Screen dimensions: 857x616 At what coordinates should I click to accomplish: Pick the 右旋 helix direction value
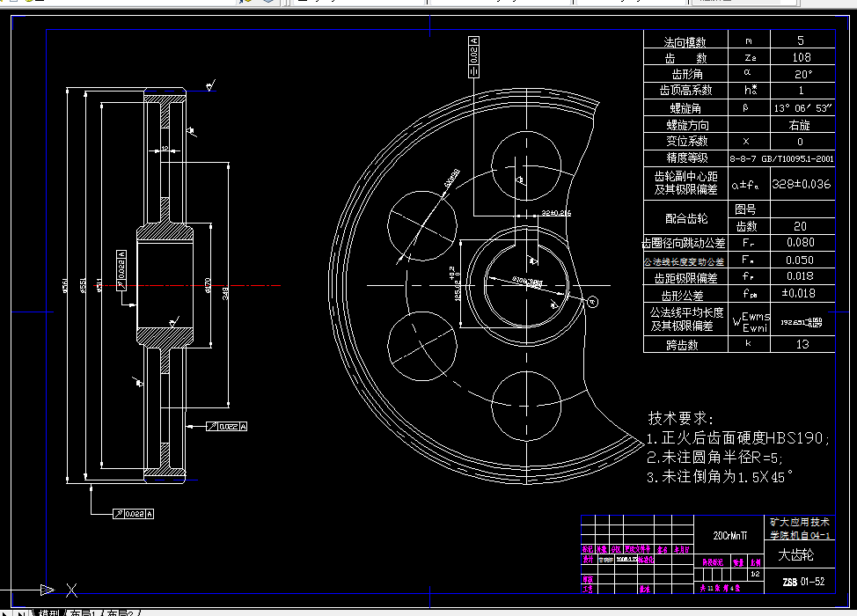(799, 125)
